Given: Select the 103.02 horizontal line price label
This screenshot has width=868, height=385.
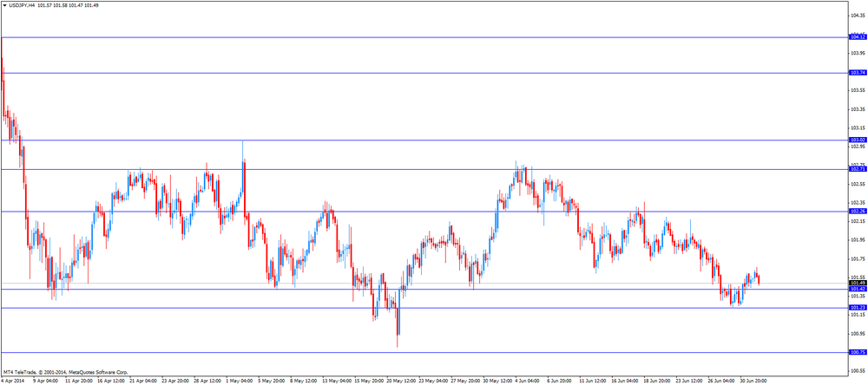Looking at the screenshot, I should coord(858,140).
